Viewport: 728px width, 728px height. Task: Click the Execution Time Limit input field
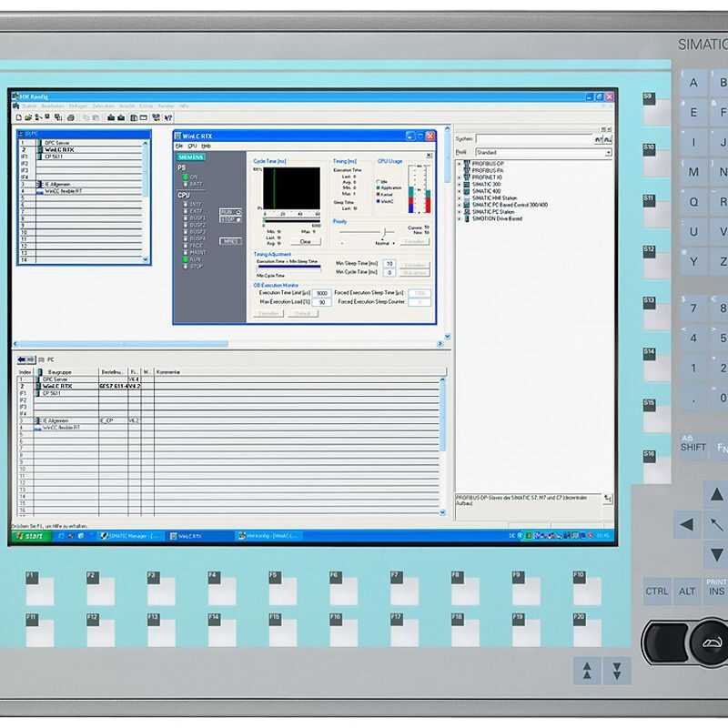322,293
